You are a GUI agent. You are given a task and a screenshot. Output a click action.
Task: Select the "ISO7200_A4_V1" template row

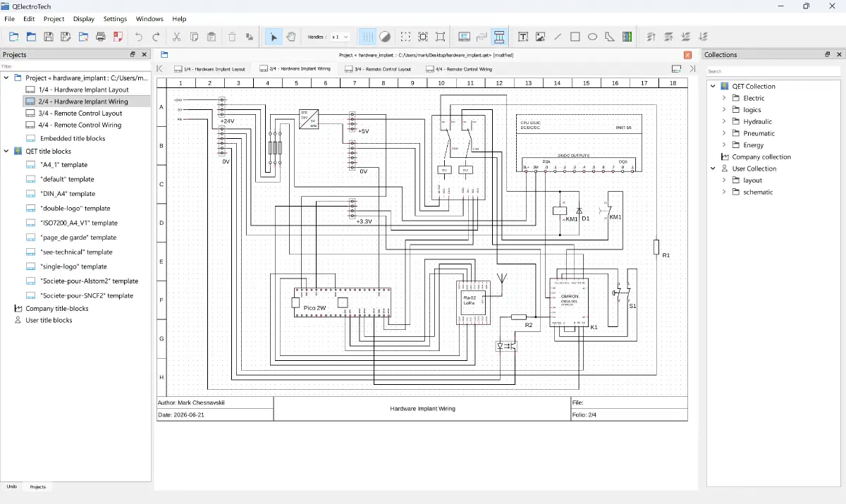(78, 223)
